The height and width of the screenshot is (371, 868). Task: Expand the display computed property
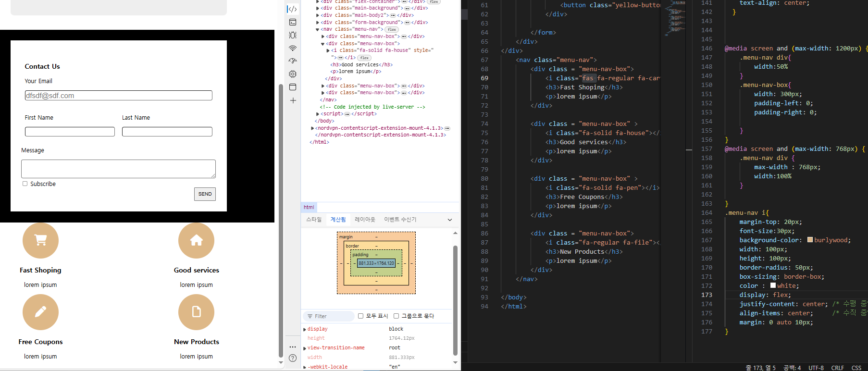tap(305, 329)
